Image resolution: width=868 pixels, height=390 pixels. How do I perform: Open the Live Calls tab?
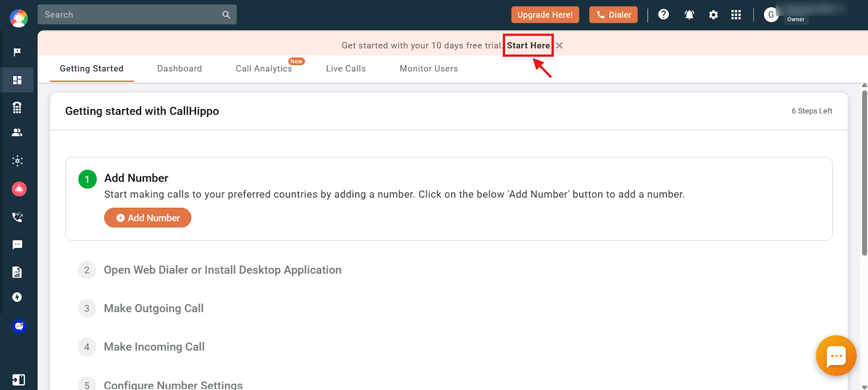[x=346, y=68]
